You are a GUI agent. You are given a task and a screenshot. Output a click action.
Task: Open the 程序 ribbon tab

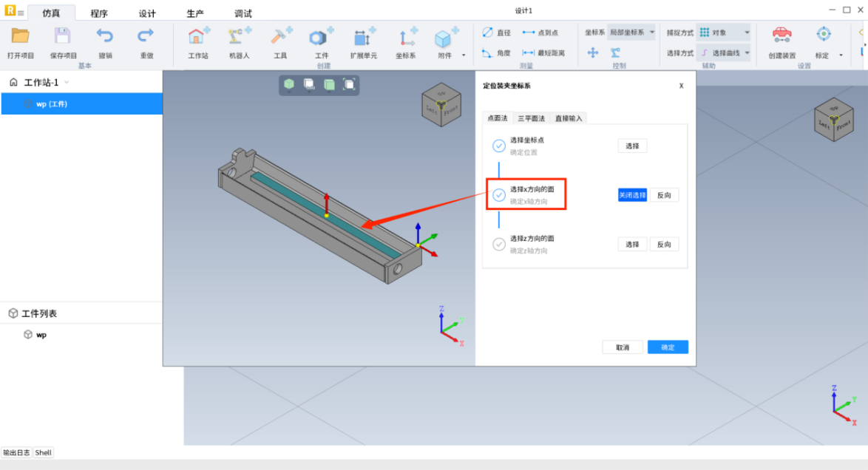(99, 13)
